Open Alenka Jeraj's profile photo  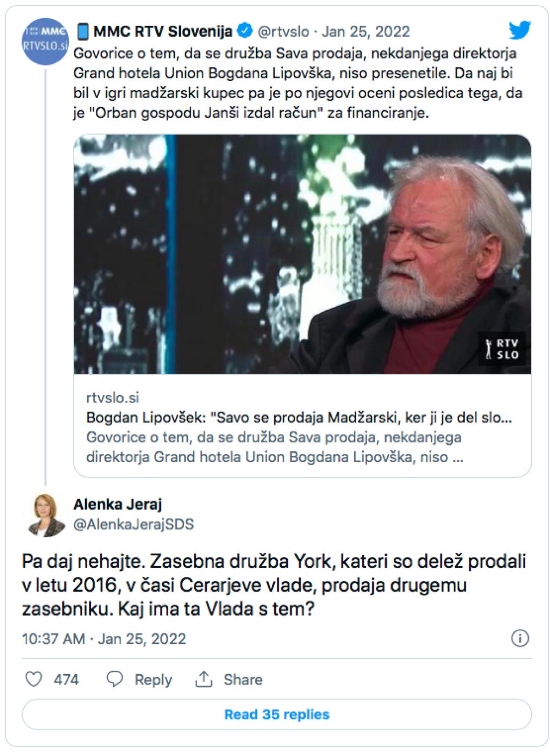pyautogui.click(x=45, y=515)
